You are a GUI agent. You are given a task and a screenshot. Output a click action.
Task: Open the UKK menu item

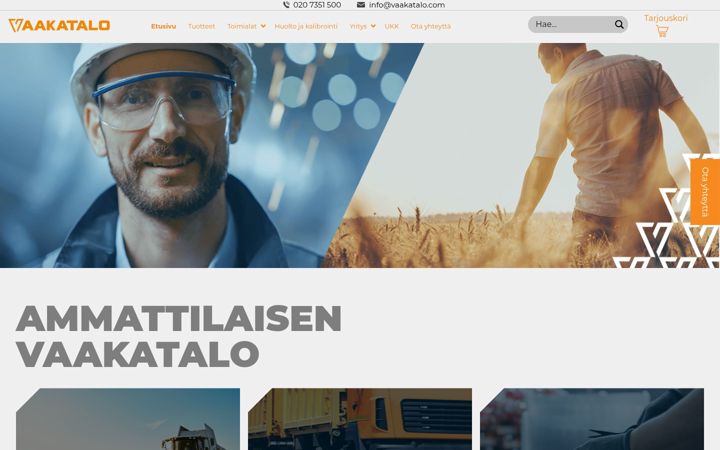(x=392, y=26)
